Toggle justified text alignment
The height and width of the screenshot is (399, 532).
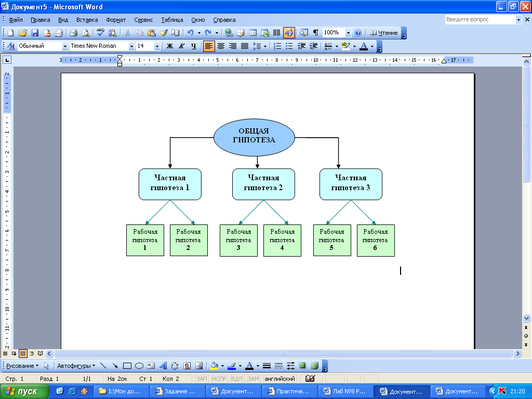[x=245, y=46]
